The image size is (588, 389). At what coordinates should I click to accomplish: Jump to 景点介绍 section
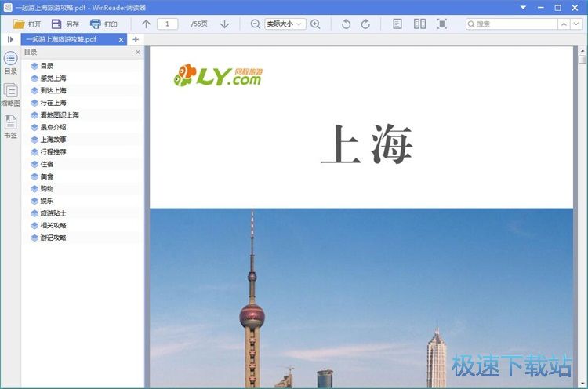point(53,127)
